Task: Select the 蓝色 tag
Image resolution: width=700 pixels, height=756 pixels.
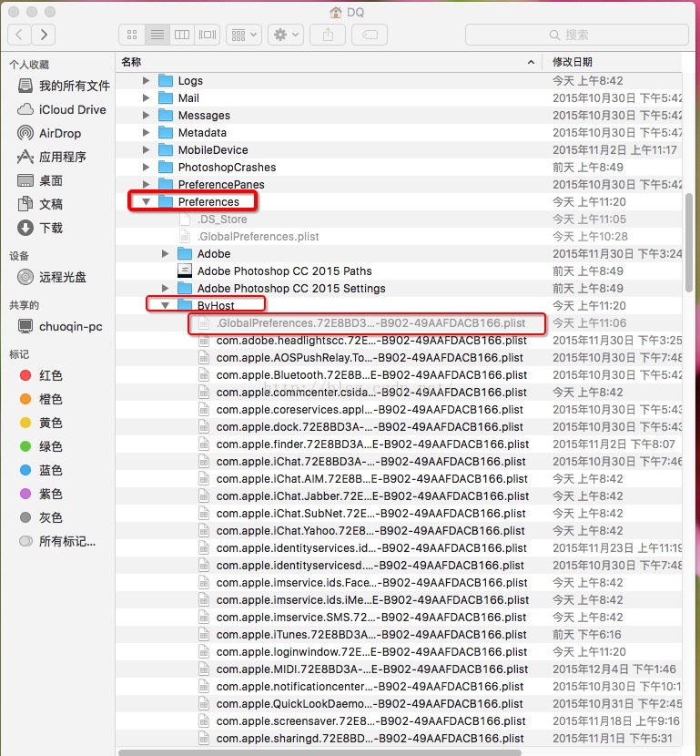Action: pyautogui.click(x=41, y=470)
